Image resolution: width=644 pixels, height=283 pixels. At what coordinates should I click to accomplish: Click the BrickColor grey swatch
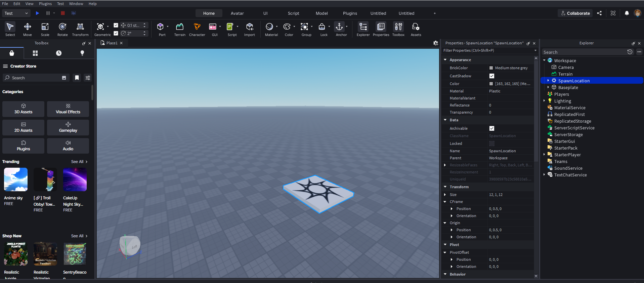pos(491,68)
